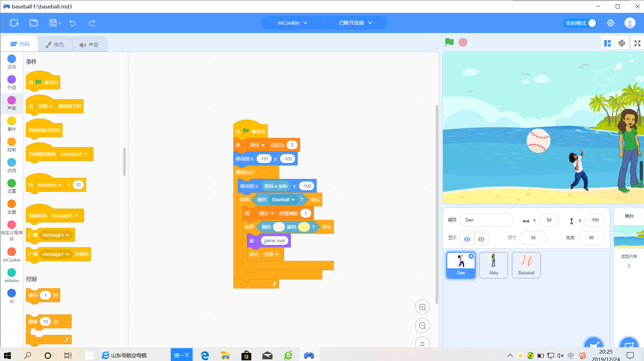Run the program with green flag
Viewport: 644px width, 361px height.
449,42
